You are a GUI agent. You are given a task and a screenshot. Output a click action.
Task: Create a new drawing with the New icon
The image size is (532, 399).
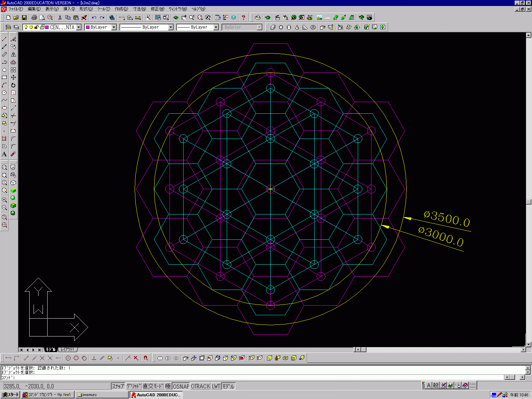(8, 18)
